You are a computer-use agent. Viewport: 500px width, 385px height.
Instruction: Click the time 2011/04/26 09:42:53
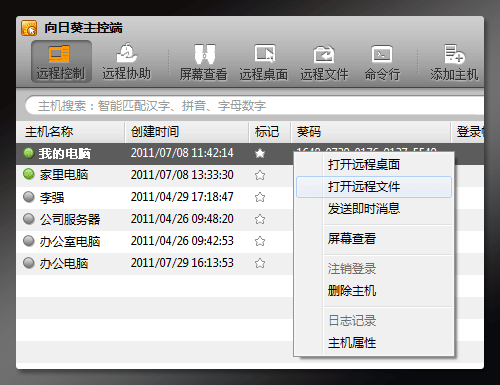coord(182,241)
